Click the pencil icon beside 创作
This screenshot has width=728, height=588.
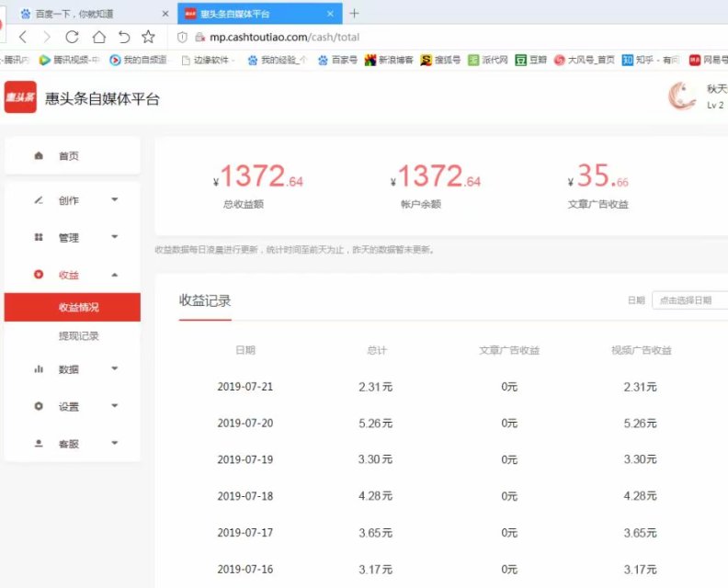coord(39,200)
